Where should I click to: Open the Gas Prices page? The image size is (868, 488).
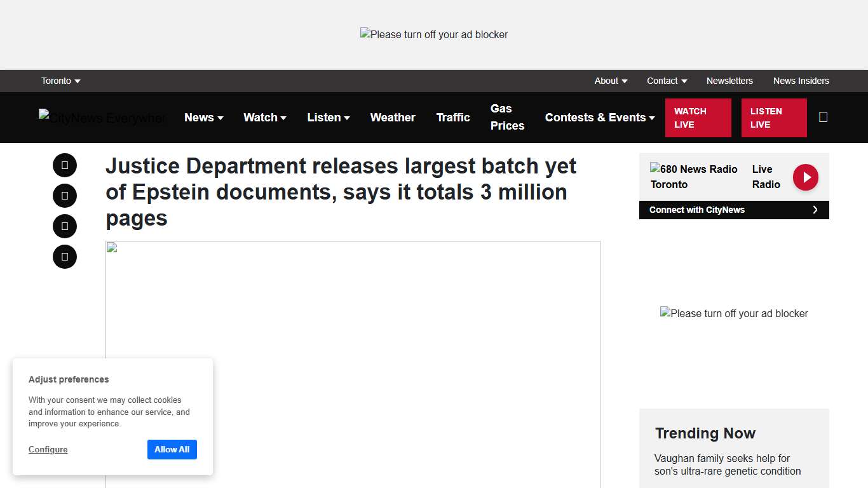point(507,118)
